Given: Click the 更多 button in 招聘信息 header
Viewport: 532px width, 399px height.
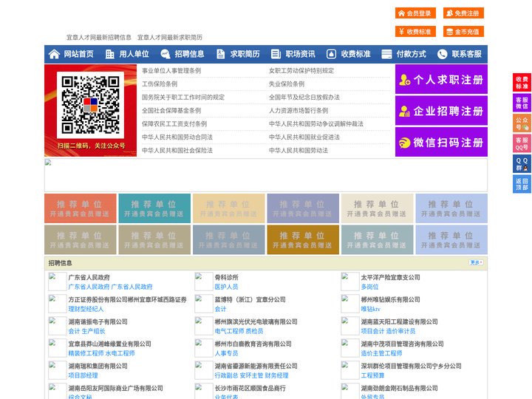Looking at the screenshot, I should coord(476,262).
